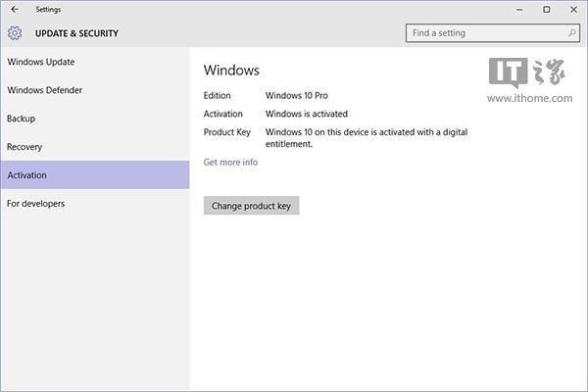588x392 pixels.
Task: Follow the 'Get more info' link
Action: [230, 162]
